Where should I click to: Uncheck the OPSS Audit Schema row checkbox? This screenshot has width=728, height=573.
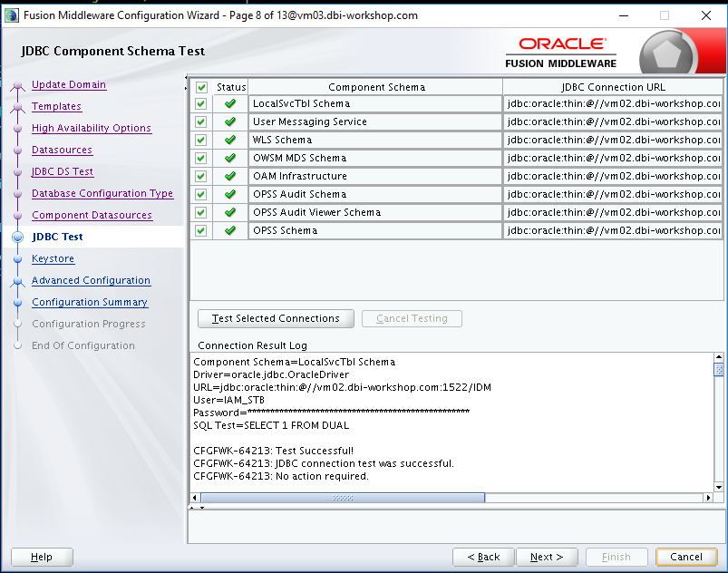tap(201, 194)
